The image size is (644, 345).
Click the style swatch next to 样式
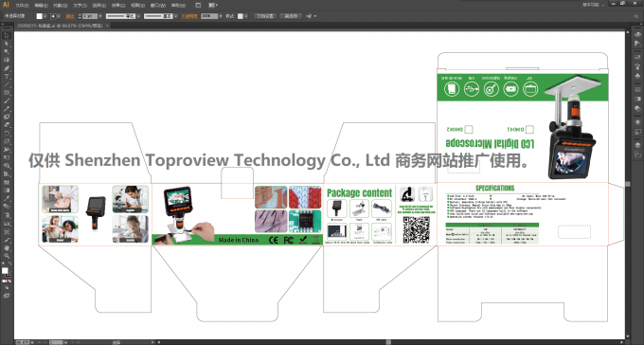pyautogui.click(x=240, y=16)
